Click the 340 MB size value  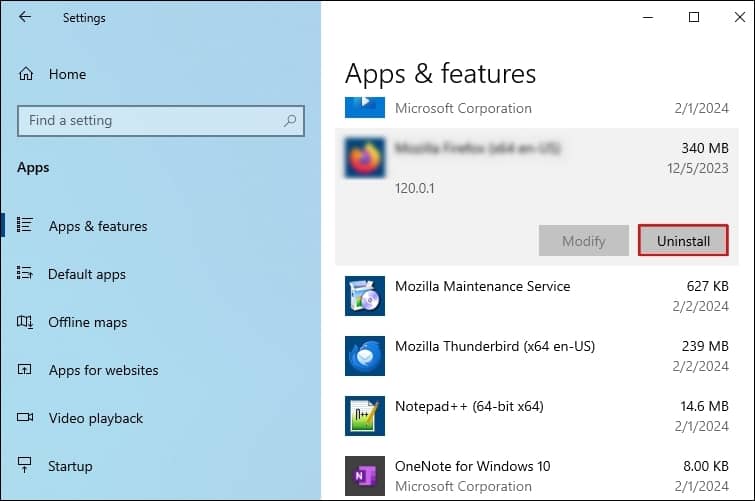[705, 148]
